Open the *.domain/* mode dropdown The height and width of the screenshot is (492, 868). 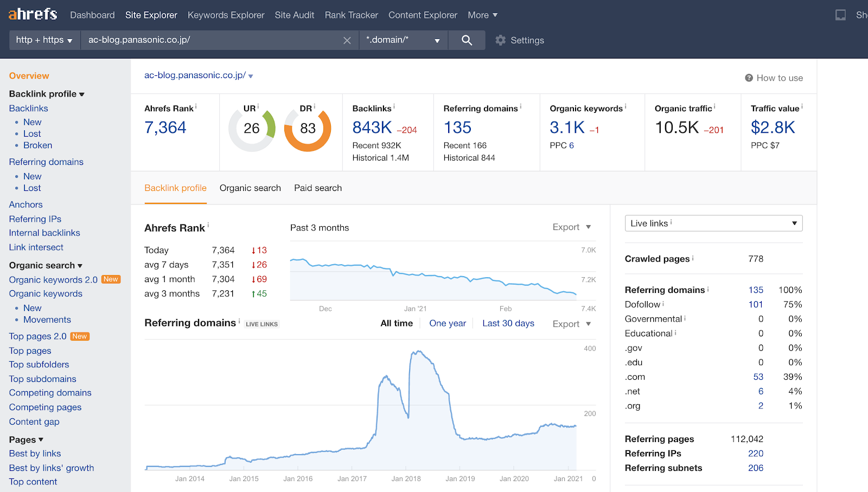tap(403, 40)
